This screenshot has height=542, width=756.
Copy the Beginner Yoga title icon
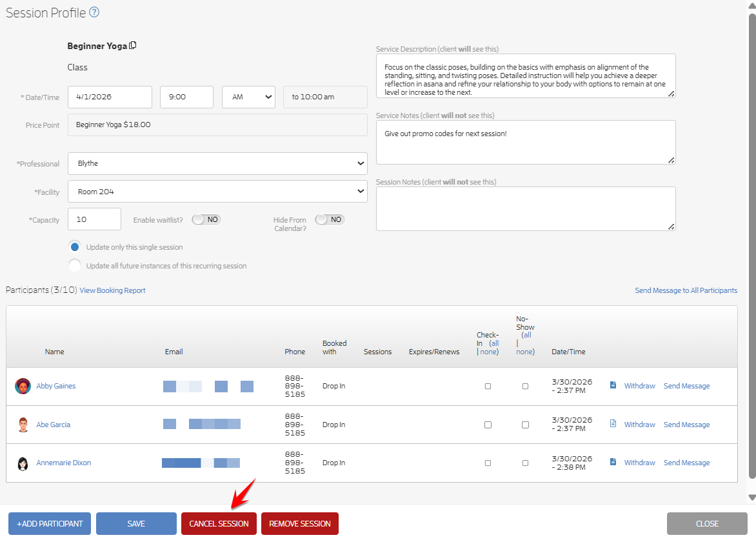pos(133,45)
